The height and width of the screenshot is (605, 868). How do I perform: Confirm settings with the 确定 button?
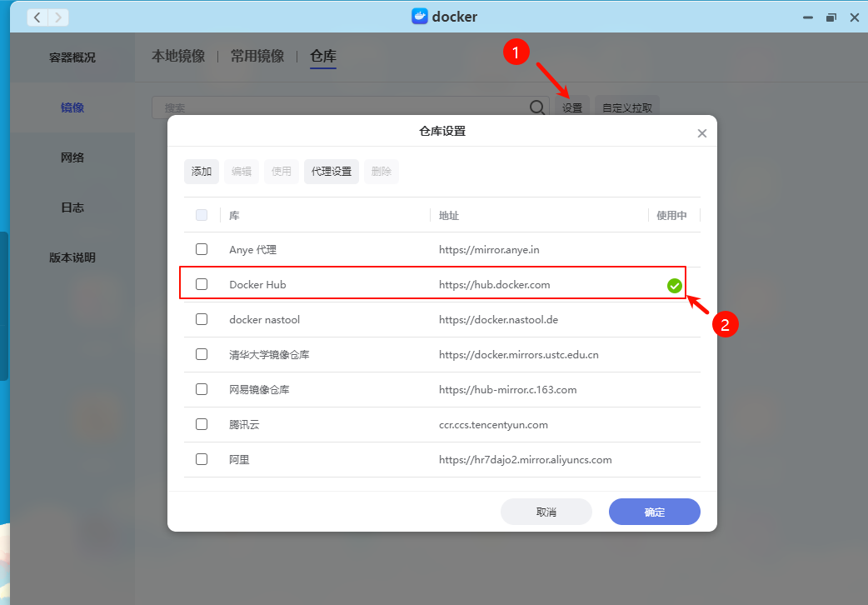click(x=654, y=511)
